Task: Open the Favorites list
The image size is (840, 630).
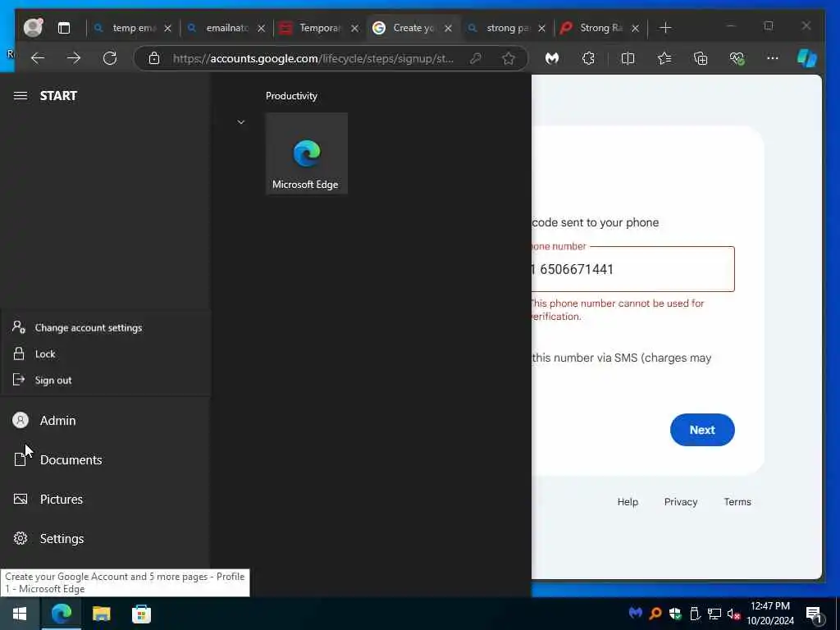Action: [664, 58]
